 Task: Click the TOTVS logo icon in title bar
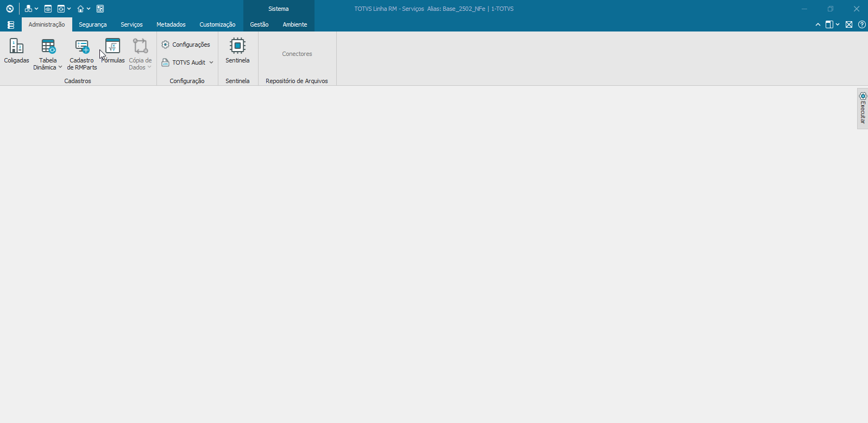click(10, 9)
